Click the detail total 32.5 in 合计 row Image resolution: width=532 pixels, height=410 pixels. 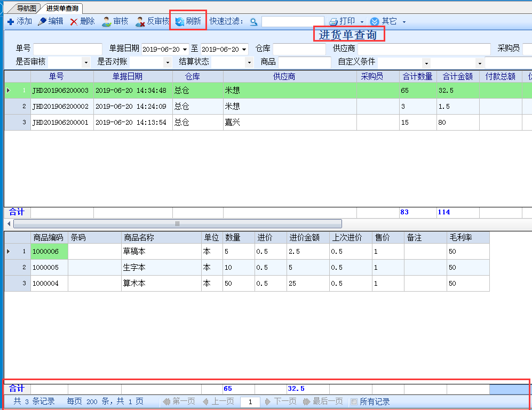click(296, 389)
